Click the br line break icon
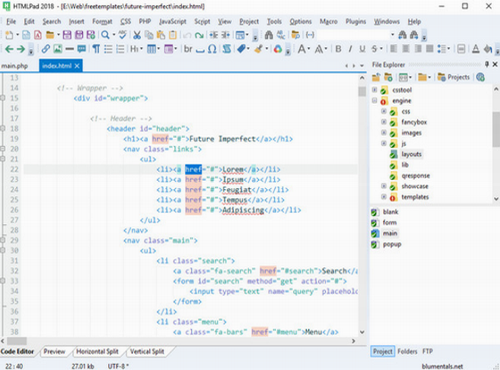Image resolution: width=500 pixels, height=370 pixels. point(188,49)
